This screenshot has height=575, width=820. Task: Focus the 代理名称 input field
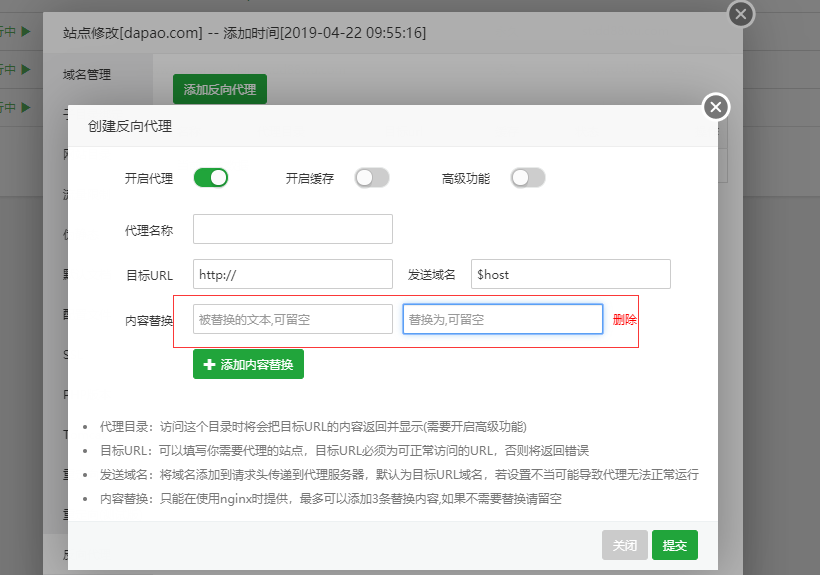pyautogui.click(x=293, y=229)
